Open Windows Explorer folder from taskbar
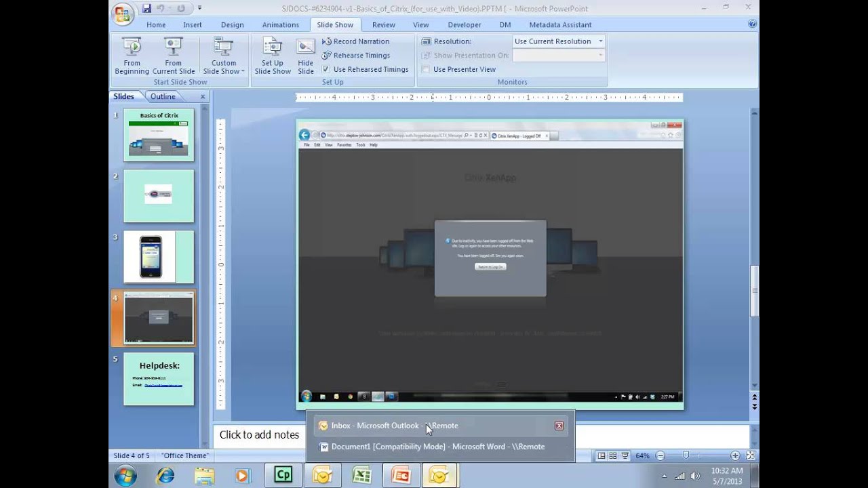 click(x=204, y=476)
